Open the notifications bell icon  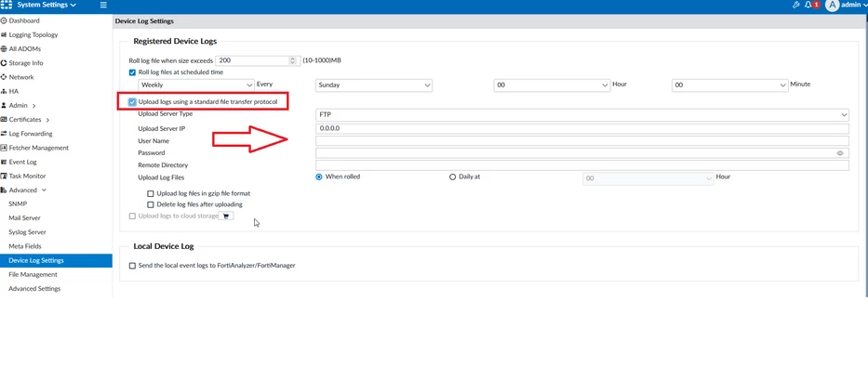click(808, 5)
